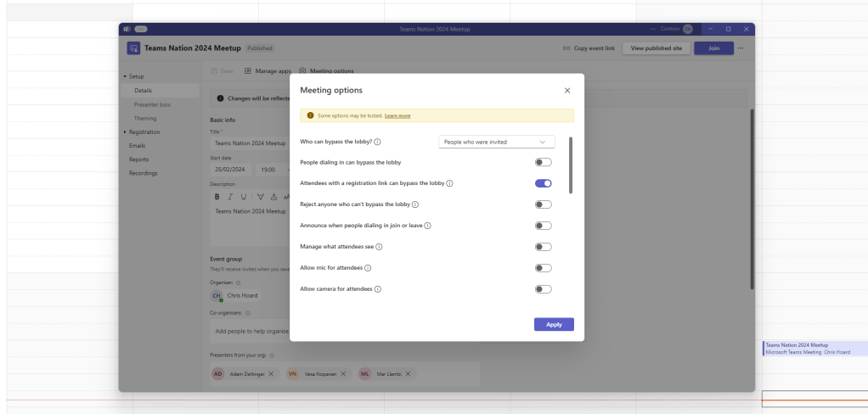Click info icon beside 'Allow camera for attendees'
This screenshot has height=414, width=868.
pyautogui.click(x=377, y=289)
